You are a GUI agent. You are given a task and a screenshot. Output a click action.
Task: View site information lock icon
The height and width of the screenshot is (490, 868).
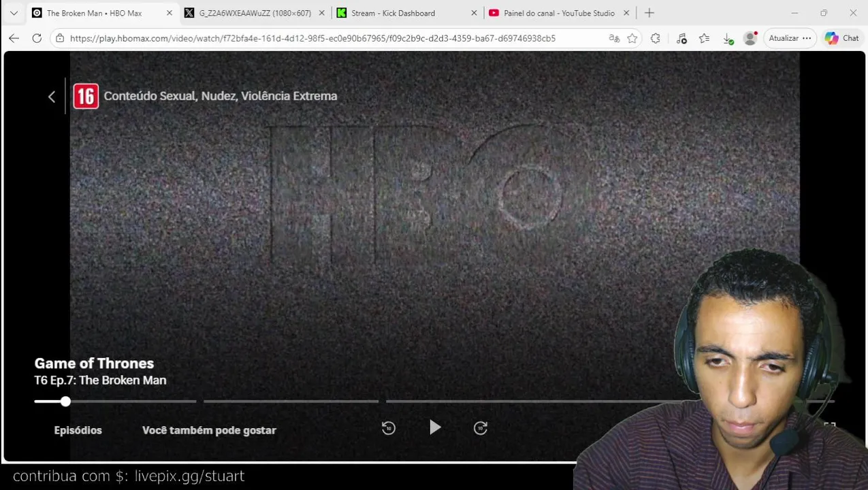[x=60, y=38]
